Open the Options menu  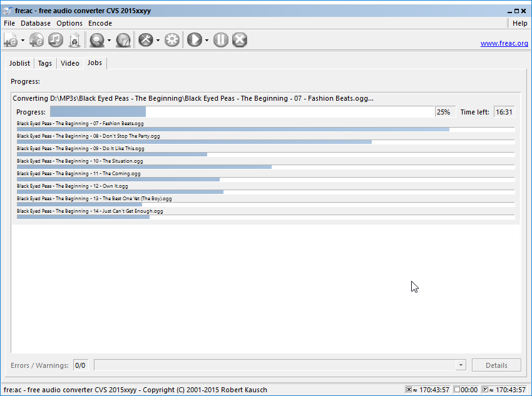click(69, 23)
